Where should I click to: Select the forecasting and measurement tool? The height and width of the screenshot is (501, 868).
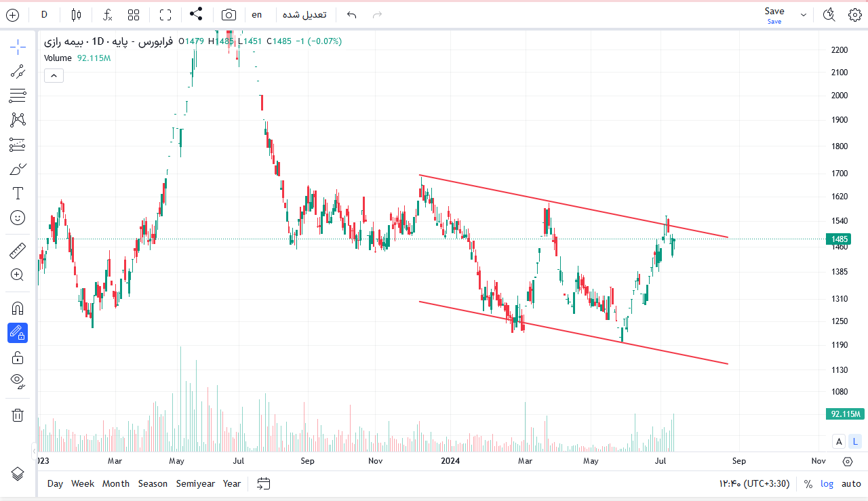click(x=18, y=144)
